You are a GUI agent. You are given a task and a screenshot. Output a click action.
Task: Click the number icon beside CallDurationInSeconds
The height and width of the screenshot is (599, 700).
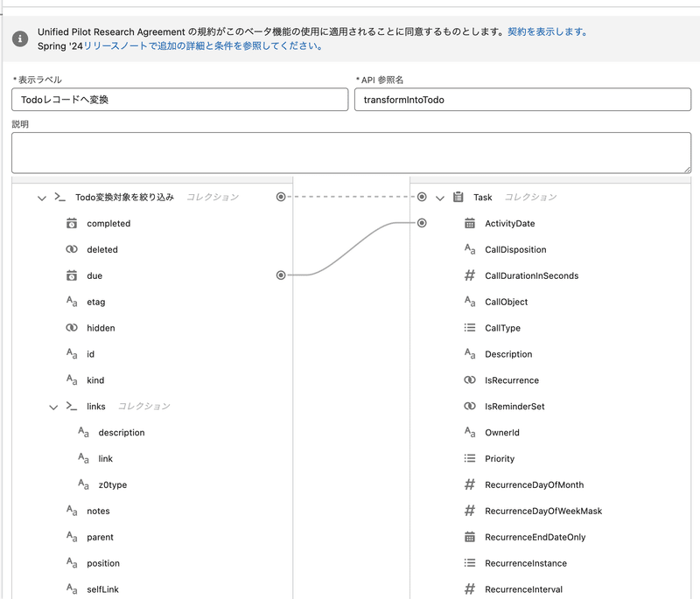470,275
